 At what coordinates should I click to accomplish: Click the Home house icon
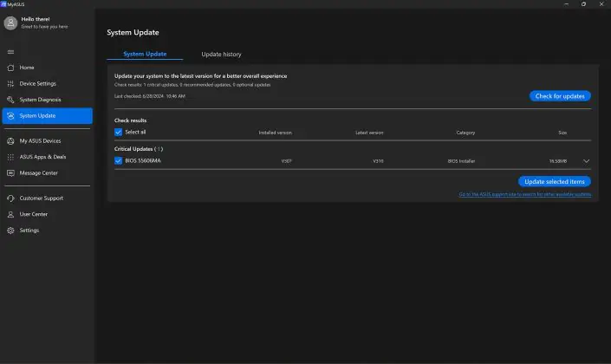coord(10,68)
